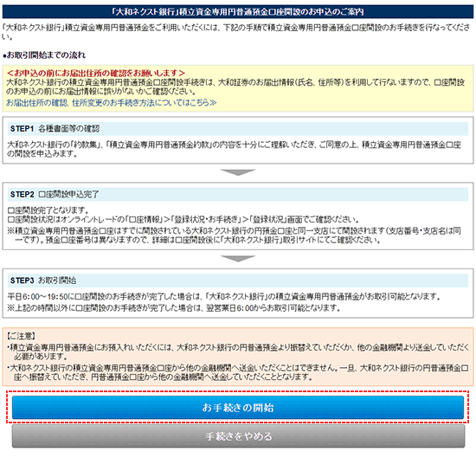
Task: Click the dark blue page title banner
Action: click(x=238, y=12)
